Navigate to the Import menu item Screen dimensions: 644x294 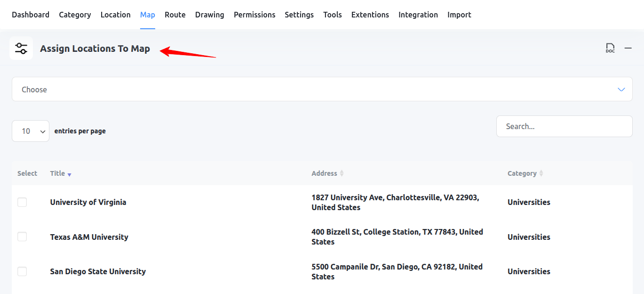click(x=459, y=15)
